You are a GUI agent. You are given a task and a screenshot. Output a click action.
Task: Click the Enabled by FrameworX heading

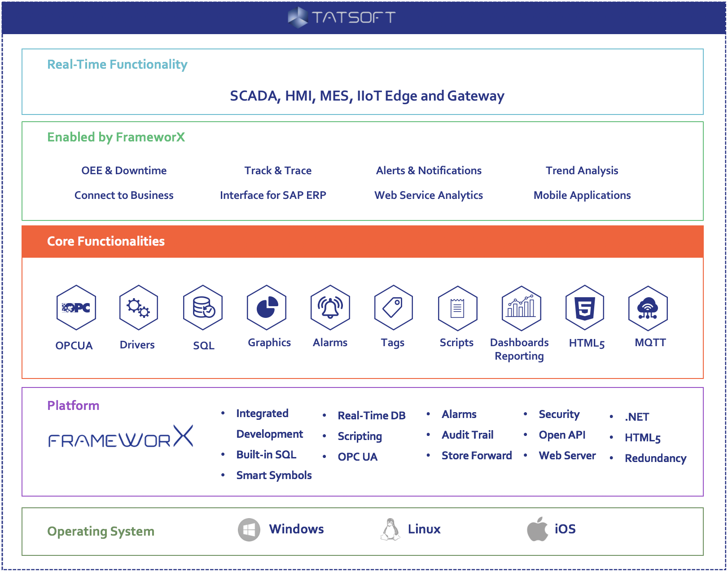tap(116, 137)
